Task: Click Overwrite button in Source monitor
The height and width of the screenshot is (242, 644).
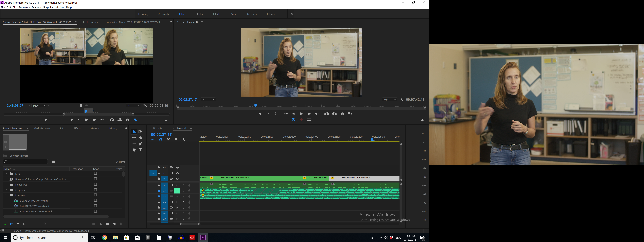Action: tap(120, 120)
